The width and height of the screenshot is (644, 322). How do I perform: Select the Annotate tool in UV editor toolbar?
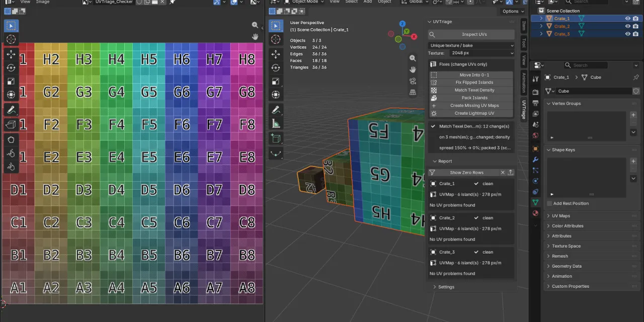pyautogui.click(x=11, y=110)
